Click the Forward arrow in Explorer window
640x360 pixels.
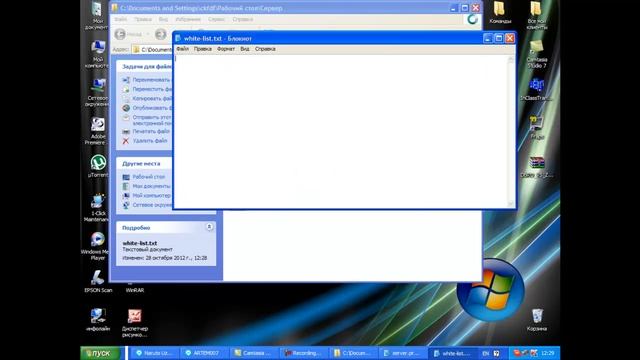point(160,34)
